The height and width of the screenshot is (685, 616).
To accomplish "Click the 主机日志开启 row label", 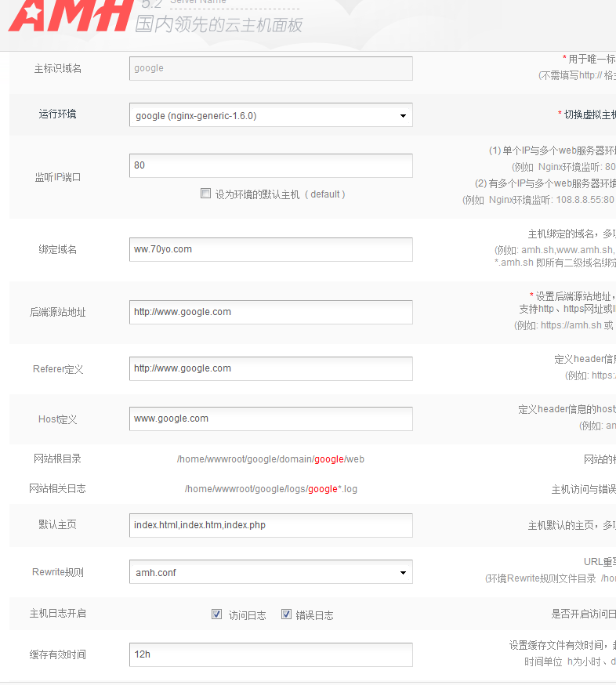I will pos(58,614).
